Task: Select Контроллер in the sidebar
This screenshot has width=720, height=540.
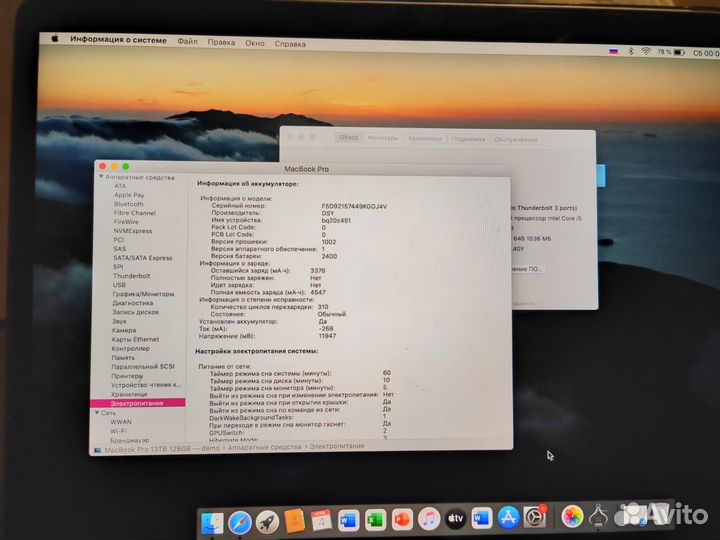Action: point(130,349)
